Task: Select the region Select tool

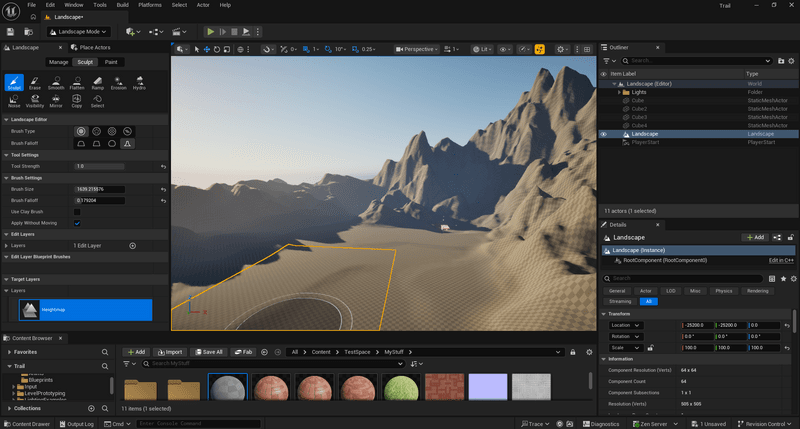Action: click(97, 101)
